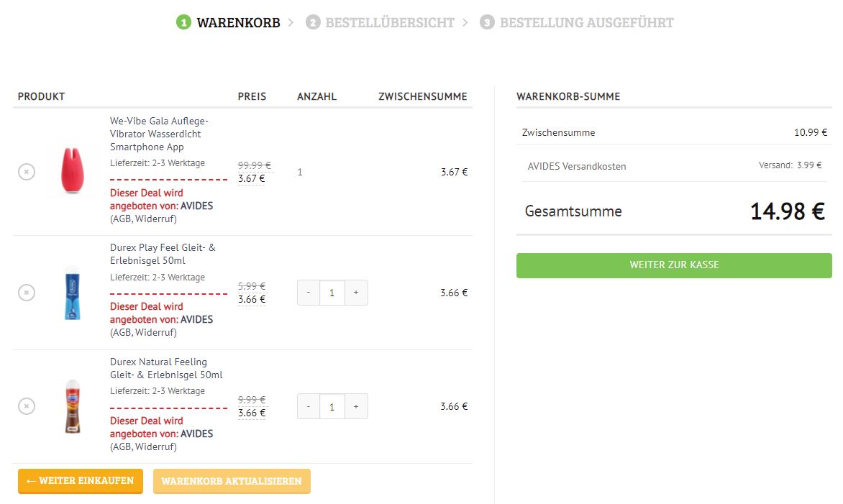Remove Durex Natural Feeling gel from cart
This screenshot has height=504, width=843.
coord(27,406)
